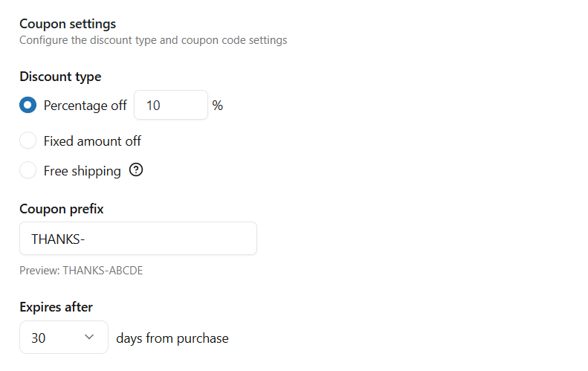The image size is (588, 371).
Task: Click the Fixed amount off label
Action: [x=92, y=141]
